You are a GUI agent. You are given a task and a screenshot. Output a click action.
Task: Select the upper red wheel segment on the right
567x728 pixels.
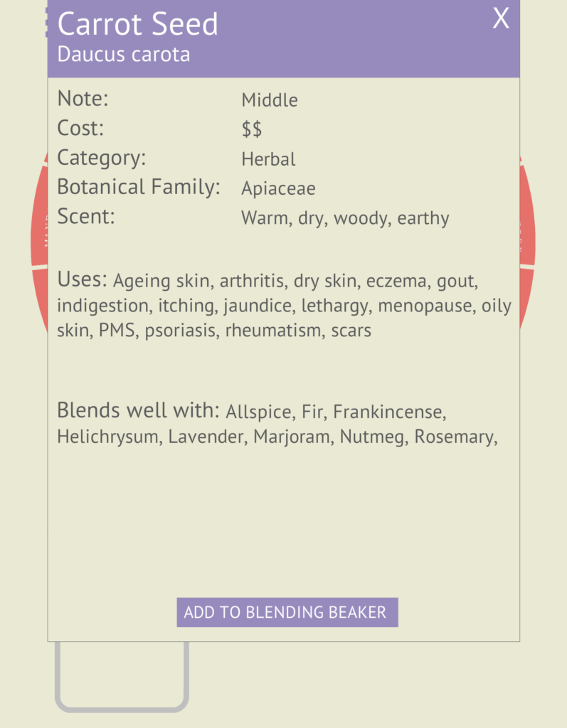527,213
